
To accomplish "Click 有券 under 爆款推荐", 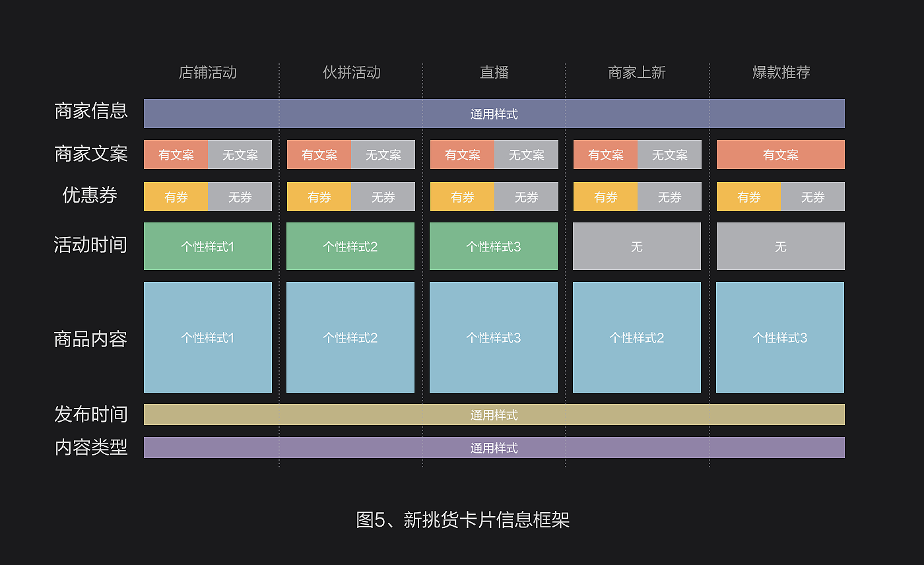I will pyautogui.click(x=749, y=197).
